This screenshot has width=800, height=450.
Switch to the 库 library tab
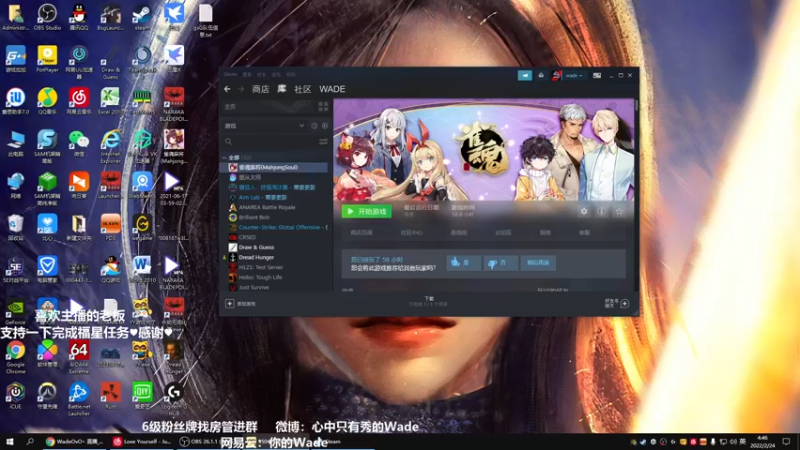(282, 89)
